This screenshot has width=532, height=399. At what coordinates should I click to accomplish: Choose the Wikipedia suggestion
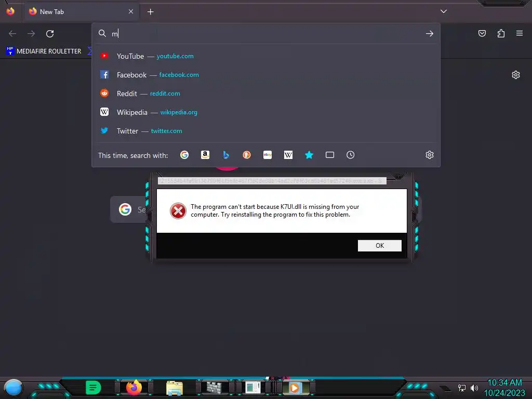(266, 112)
